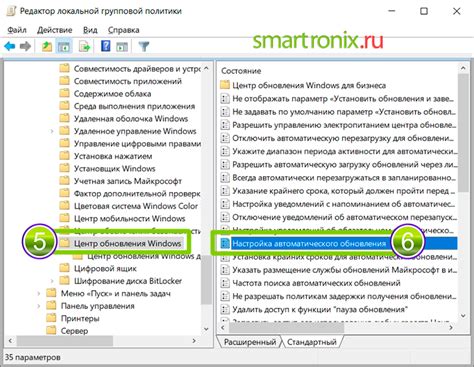474x367 pixels.
Task: Select policy Указание крайнего срока
Action: 344,191
